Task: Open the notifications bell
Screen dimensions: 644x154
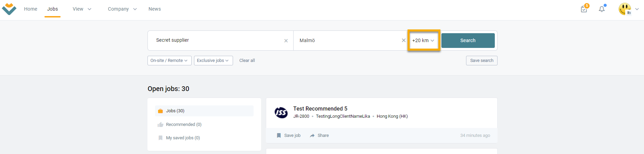Action: pos(602,9)
